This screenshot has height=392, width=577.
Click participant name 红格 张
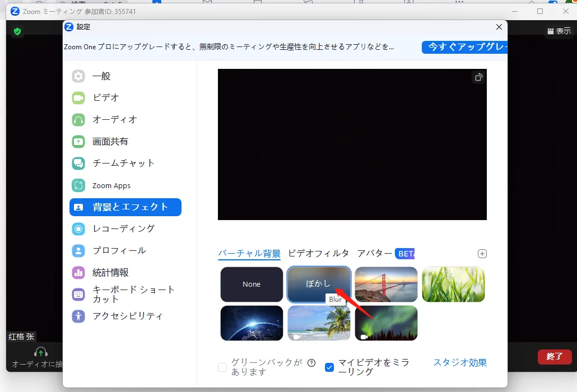pyautogui.click(x=21, y=337)
